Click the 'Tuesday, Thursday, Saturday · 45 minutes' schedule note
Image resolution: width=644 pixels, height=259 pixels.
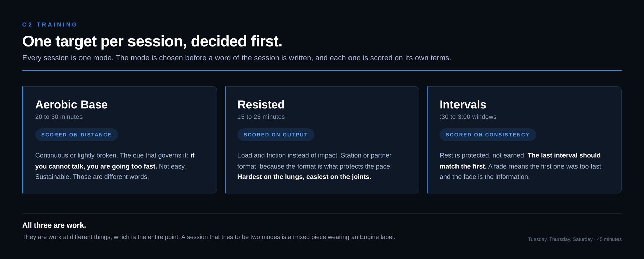pyautogui.click(x=575, y=239)
